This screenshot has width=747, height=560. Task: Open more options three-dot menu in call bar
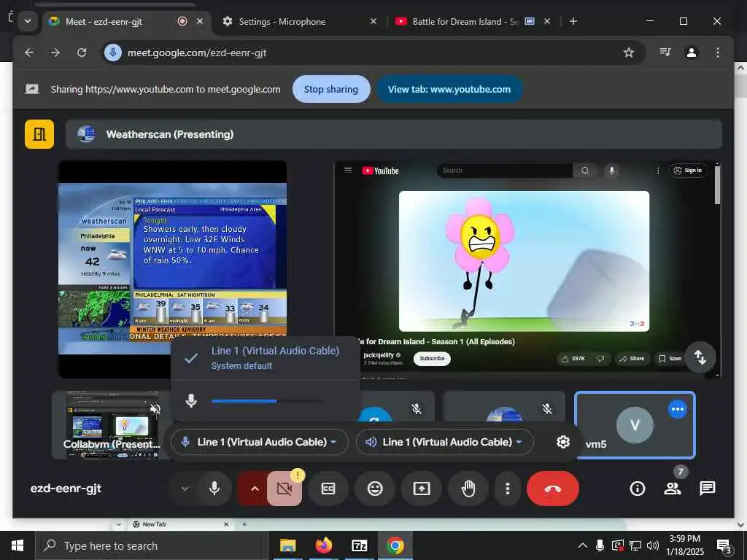(508, 489)
